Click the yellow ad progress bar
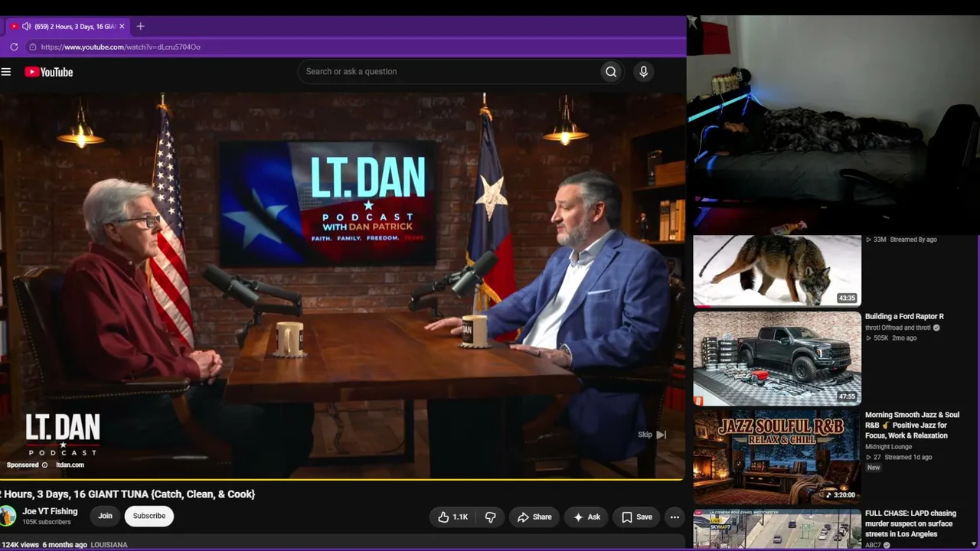980x551 pixels. [x=341, y=479]
